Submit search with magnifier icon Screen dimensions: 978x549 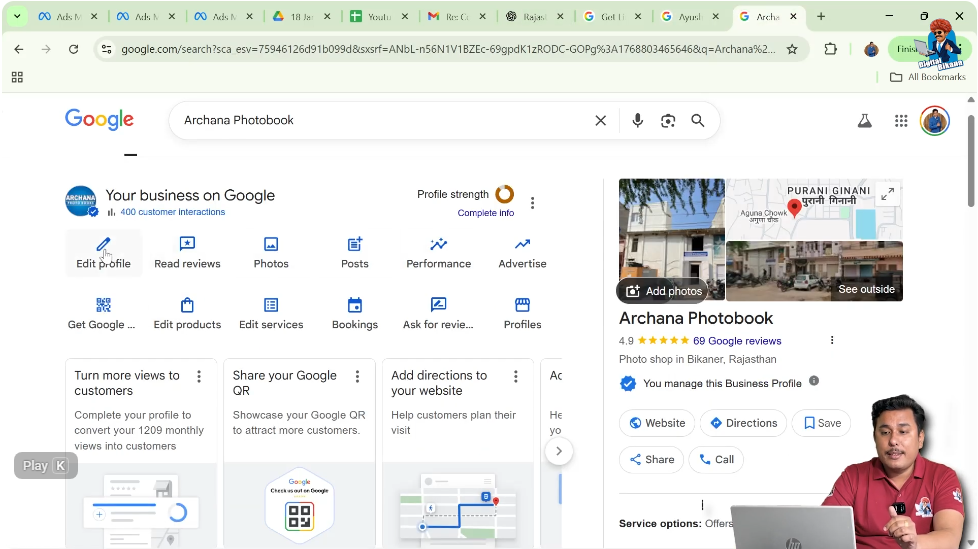(x=698, y=120)
